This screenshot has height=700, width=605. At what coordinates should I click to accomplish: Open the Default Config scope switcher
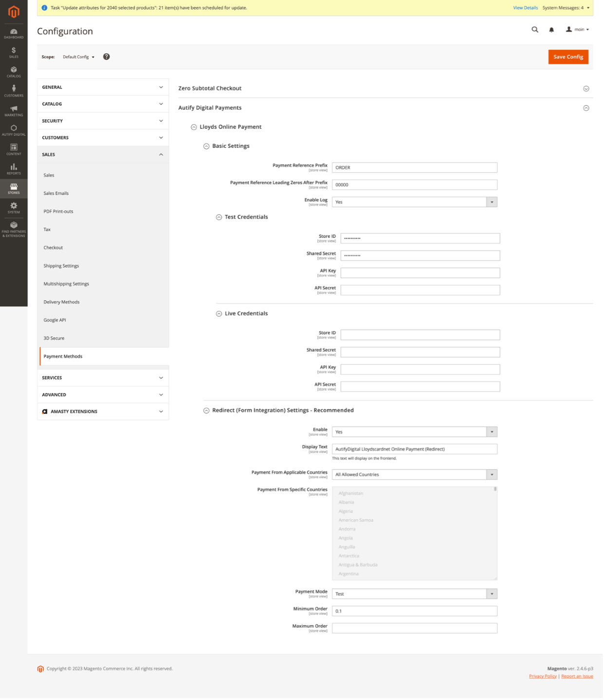pos(78,57)
